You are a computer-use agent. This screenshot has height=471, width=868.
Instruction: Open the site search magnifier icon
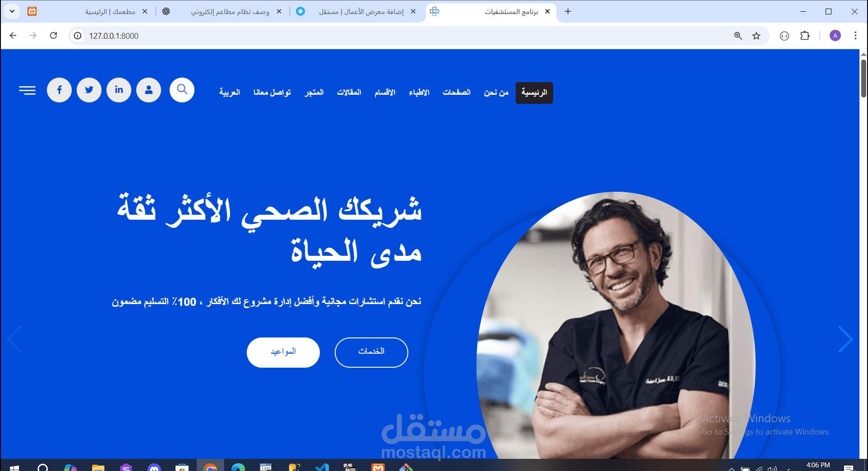182,90
